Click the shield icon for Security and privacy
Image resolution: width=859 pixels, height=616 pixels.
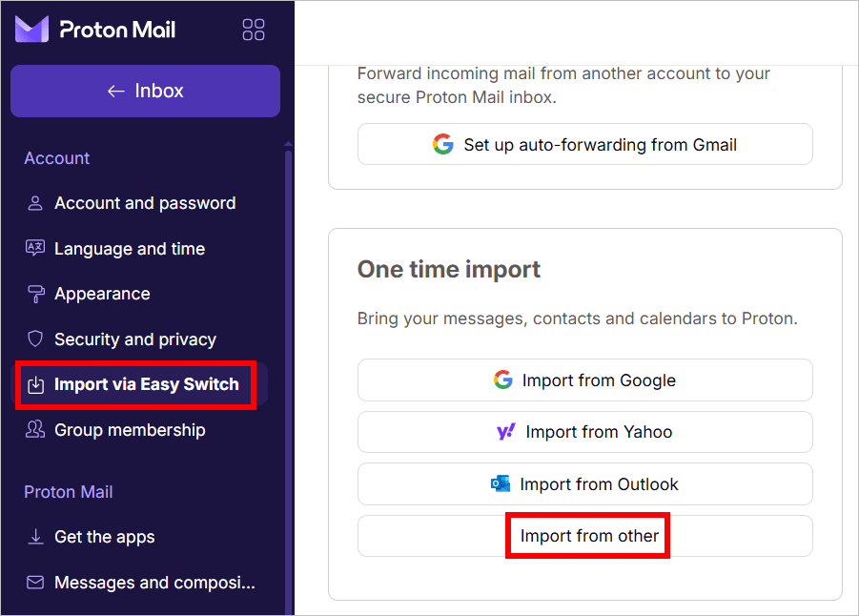(x=35, y=339)
